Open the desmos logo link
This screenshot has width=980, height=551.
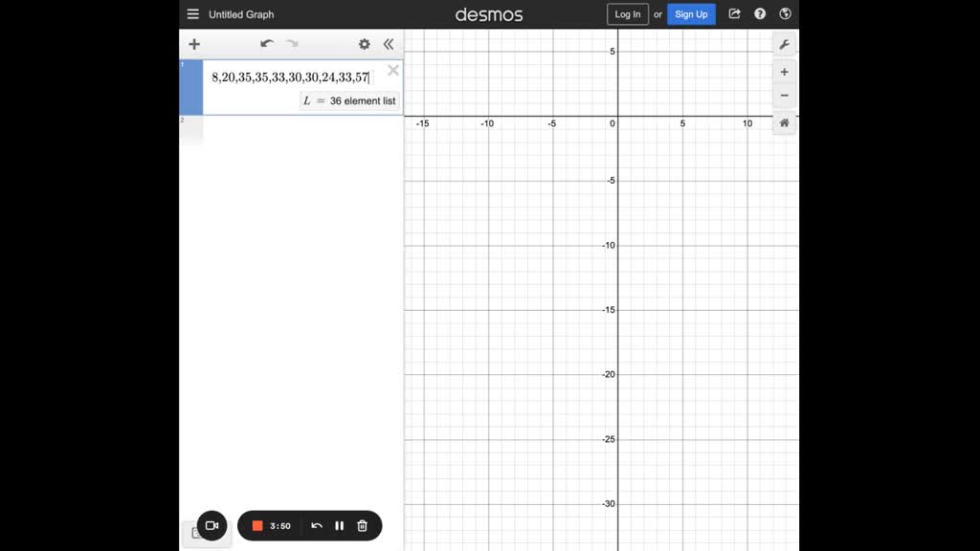pyautogui.click(x=489, y=14)
